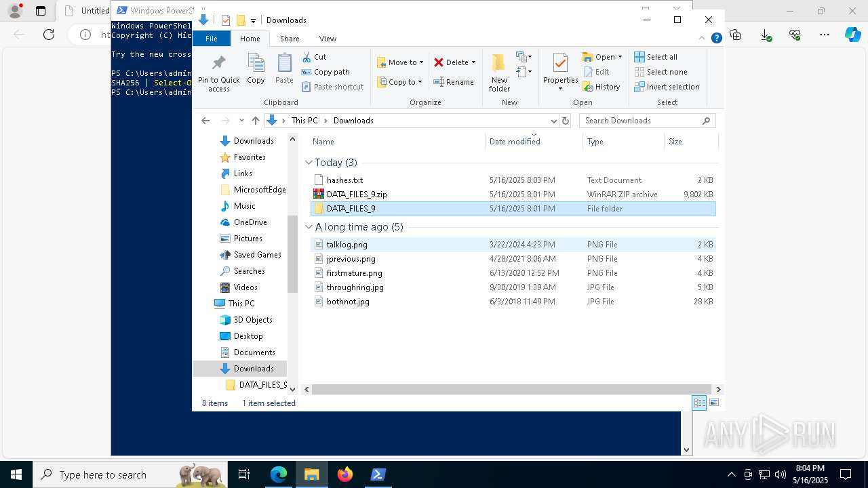The height and width of the screenshot is (488, 868).
Task: Click This PC in the address breadcrumb
Action: tap(304, 121)
